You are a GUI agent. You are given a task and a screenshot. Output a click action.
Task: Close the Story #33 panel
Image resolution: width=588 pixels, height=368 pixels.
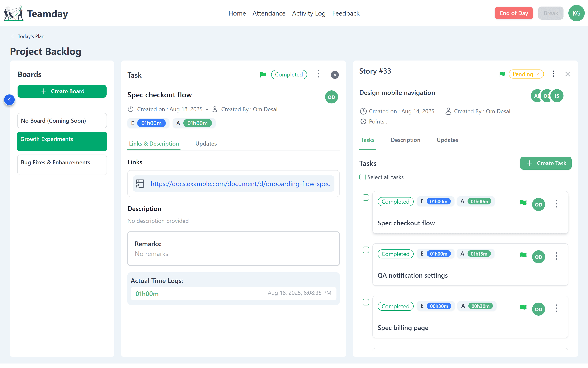pos(567,74)
